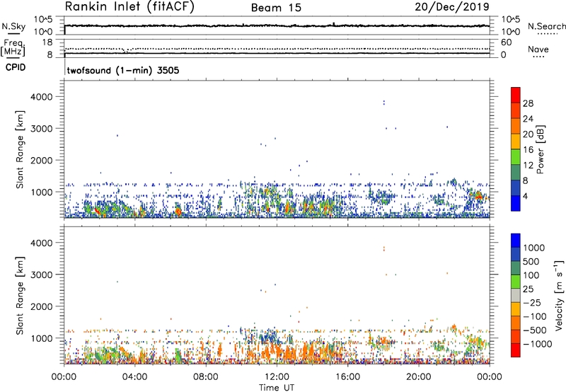Click 'twofsound (1-min) 3505' text
Viewport: 566px width, 392px height.
[x=123, y=70]
